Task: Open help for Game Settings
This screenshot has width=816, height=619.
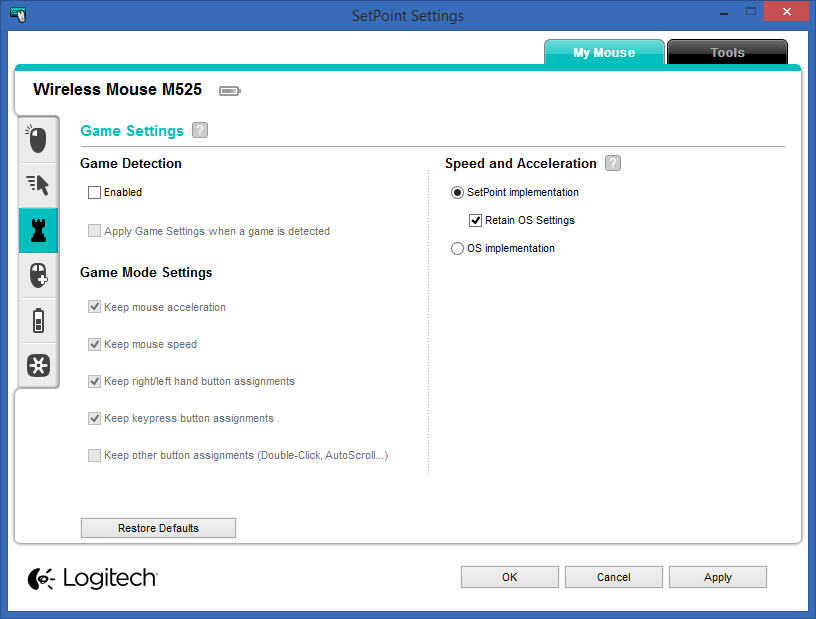Action: [x=200, y=130]
